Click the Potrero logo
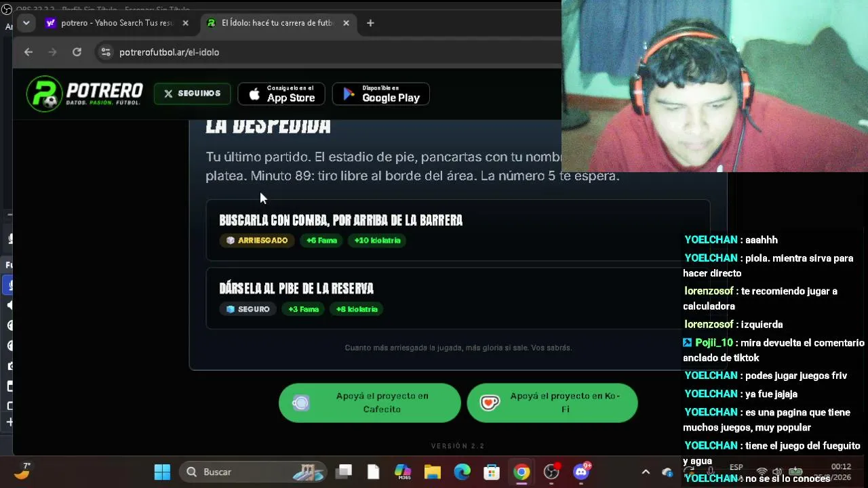This screenshot has height=488, width=868. click(x=85, y=94)
